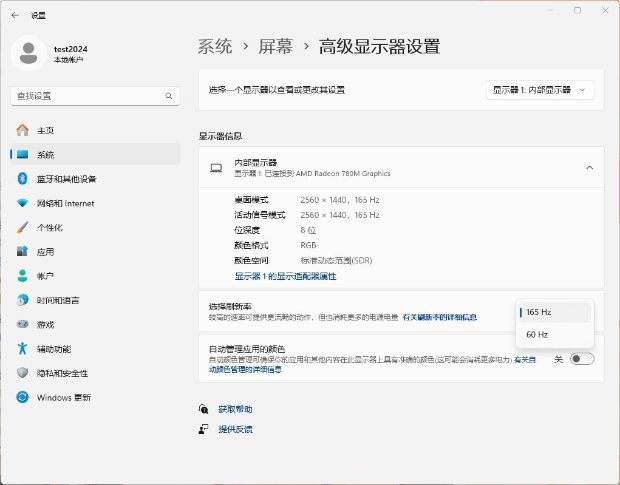620x485 pixels.
Task: Open 应用 settings in the sidebar
Action: coord(95,251)
